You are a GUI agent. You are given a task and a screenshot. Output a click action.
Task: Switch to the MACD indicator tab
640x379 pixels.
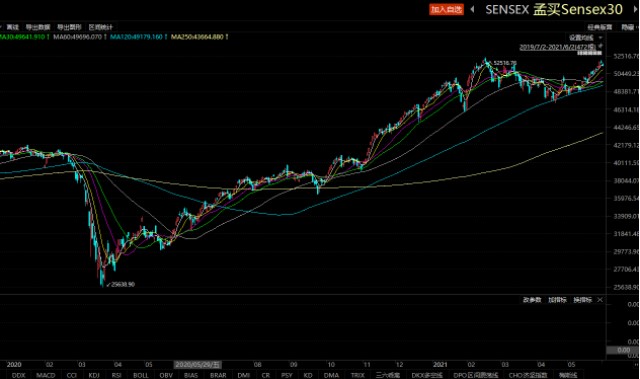point(45,375)
